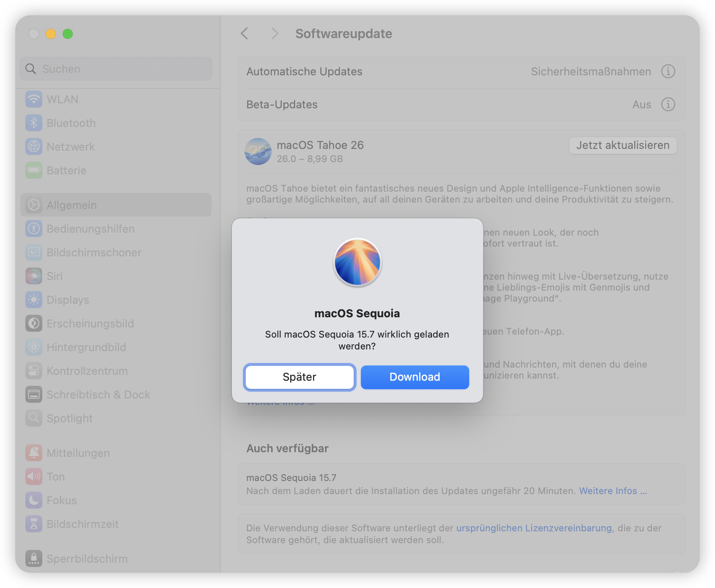Open ursprünglichen Lizenzvereinbarung link
Image resolution: width=715 pixels, height=588 pixels.
click(534, 528)
